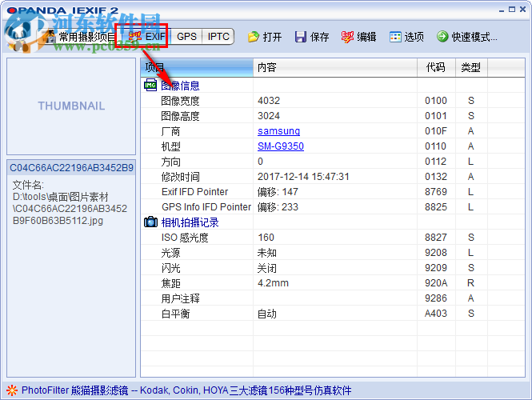The height and width of the screenshot is (400, 532).
Task: Click the green 快速模式 arrow icon
Action: click(x=442, y=36)
